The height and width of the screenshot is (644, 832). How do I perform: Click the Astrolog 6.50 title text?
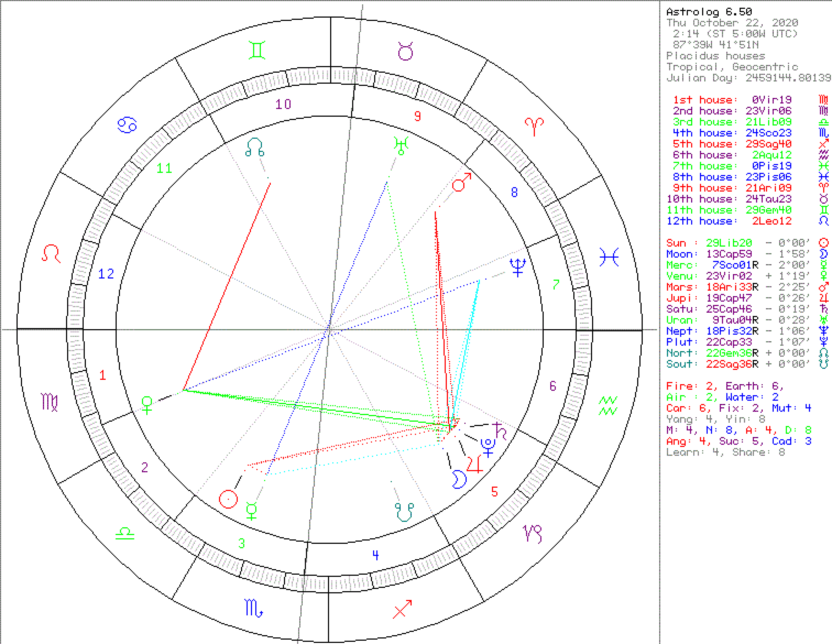tap(709, 12)
